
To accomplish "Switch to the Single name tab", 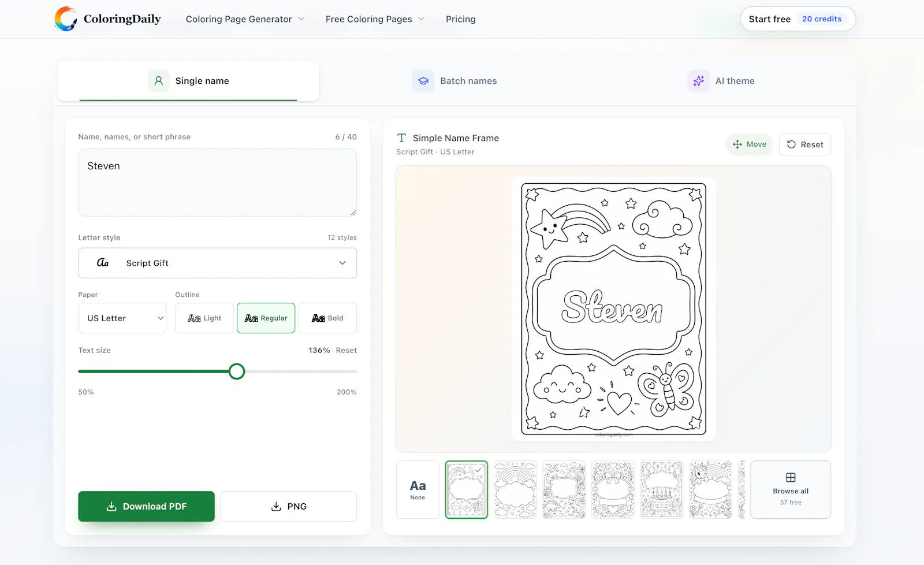I will point(188,81).
